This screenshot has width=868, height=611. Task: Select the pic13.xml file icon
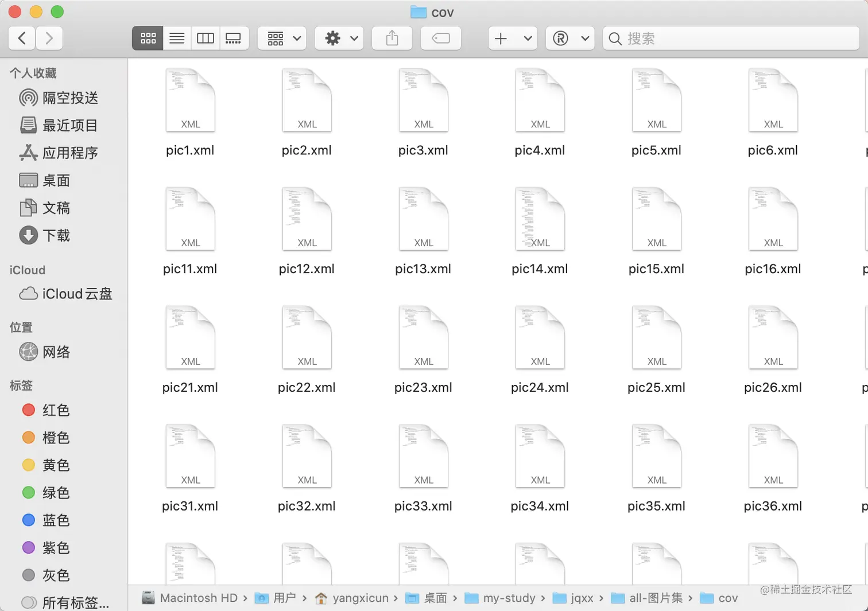coord(424,219)
